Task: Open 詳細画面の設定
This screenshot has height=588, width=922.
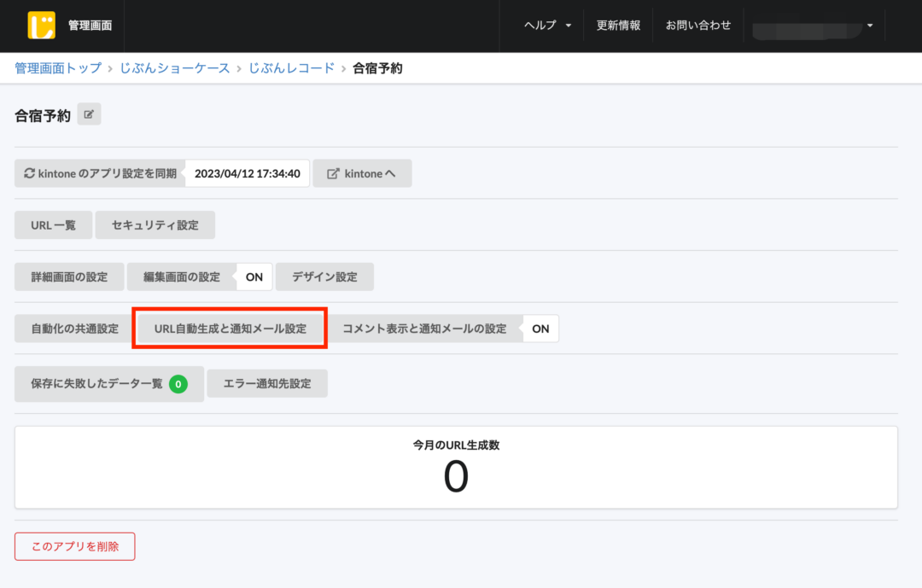Action: click(68, 277)
